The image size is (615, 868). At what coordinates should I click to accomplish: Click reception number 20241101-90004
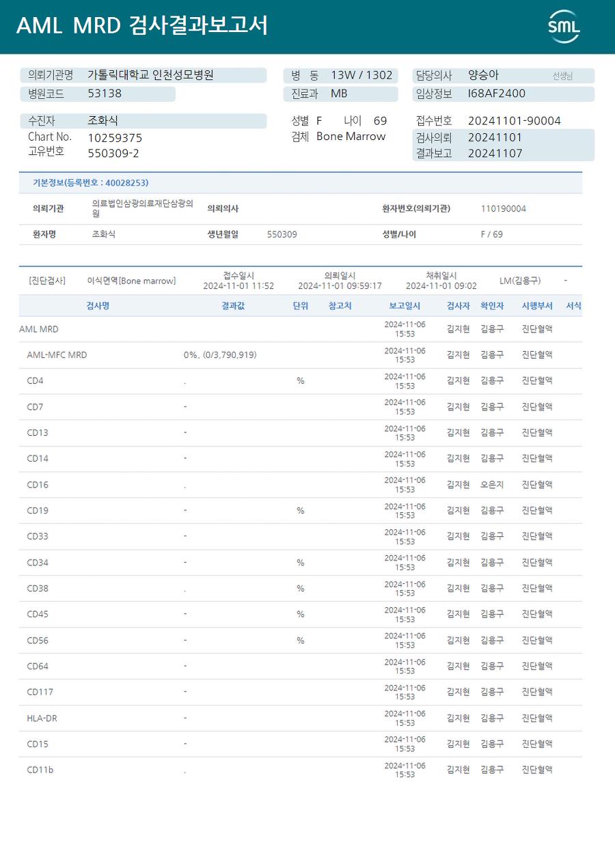coord(515,121)
